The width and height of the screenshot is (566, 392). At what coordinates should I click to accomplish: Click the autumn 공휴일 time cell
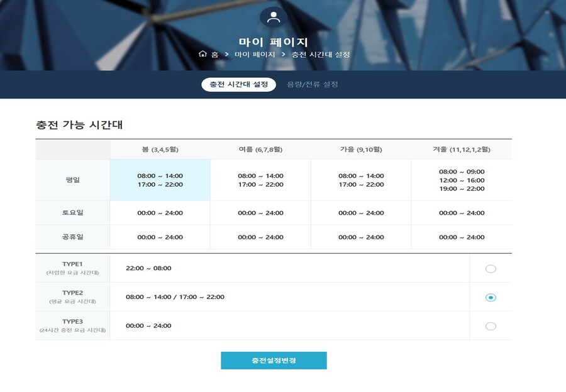(361, 237)
